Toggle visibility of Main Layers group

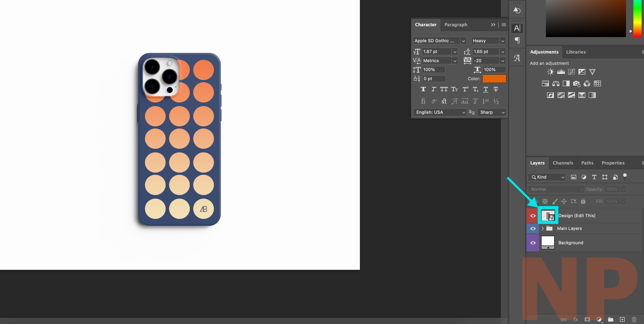click(533, 228)
